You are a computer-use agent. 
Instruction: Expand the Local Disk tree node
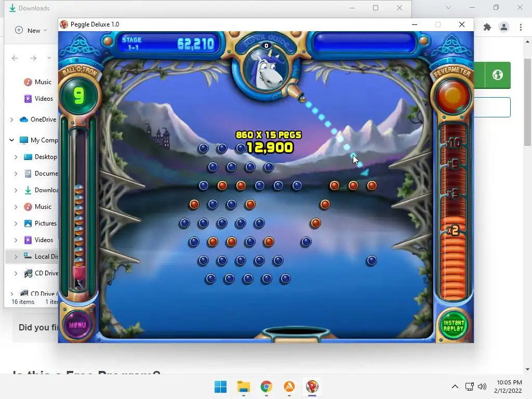pyautogui.click(x=16, y=257)
